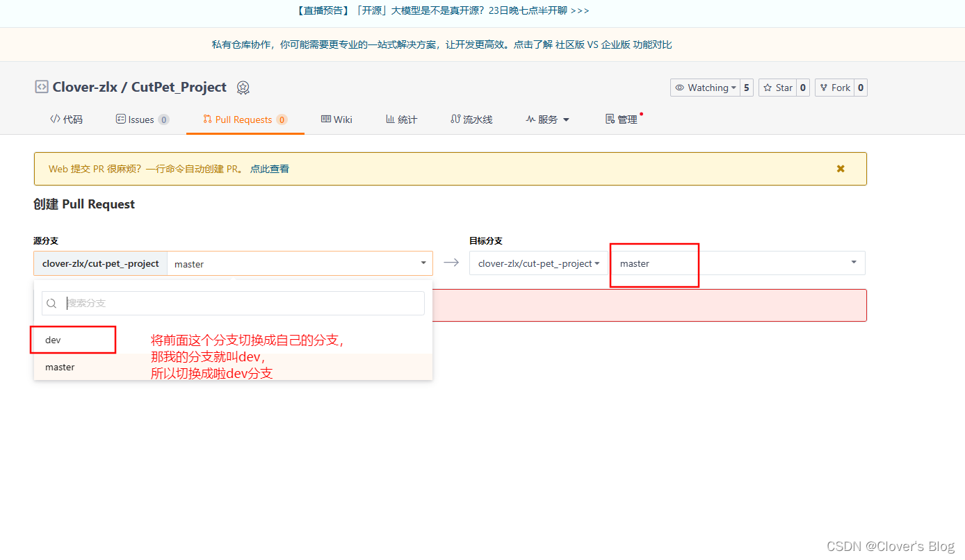Viewport: 965px width, 560px height.
Task: Open the source repository clover-zlx/cut-pet_-project selector
Action: 101,263
